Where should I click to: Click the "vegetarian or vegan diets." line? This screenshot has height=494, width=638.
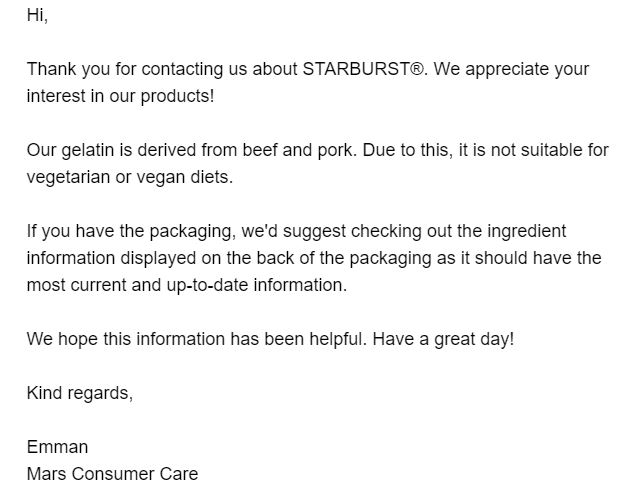point(130,177)
